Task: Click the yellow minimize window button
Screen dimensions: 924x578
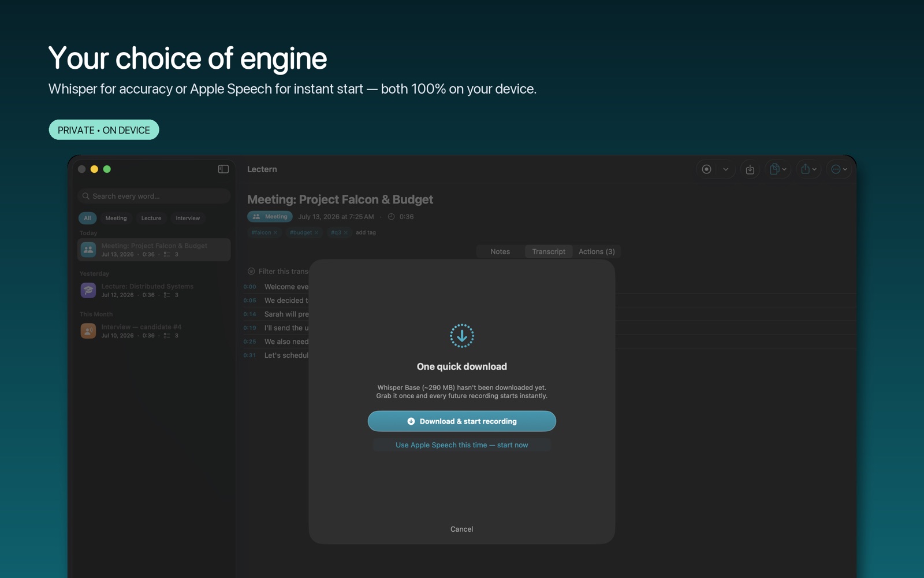Action: pos(94,169)
